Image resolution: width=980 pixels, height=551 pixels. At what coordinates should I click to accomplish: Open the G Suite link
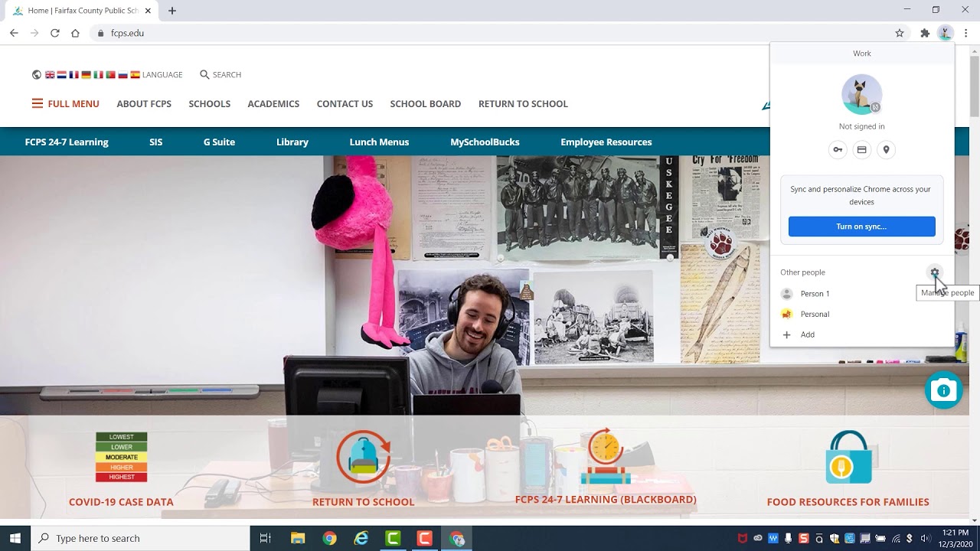click(x=219, y=142)
